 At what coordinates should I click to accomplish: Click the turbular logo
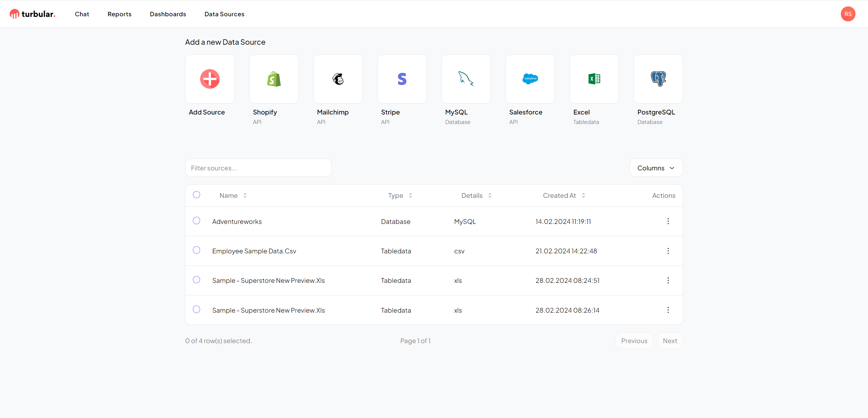pyautogui.click(x=33, y=14)
